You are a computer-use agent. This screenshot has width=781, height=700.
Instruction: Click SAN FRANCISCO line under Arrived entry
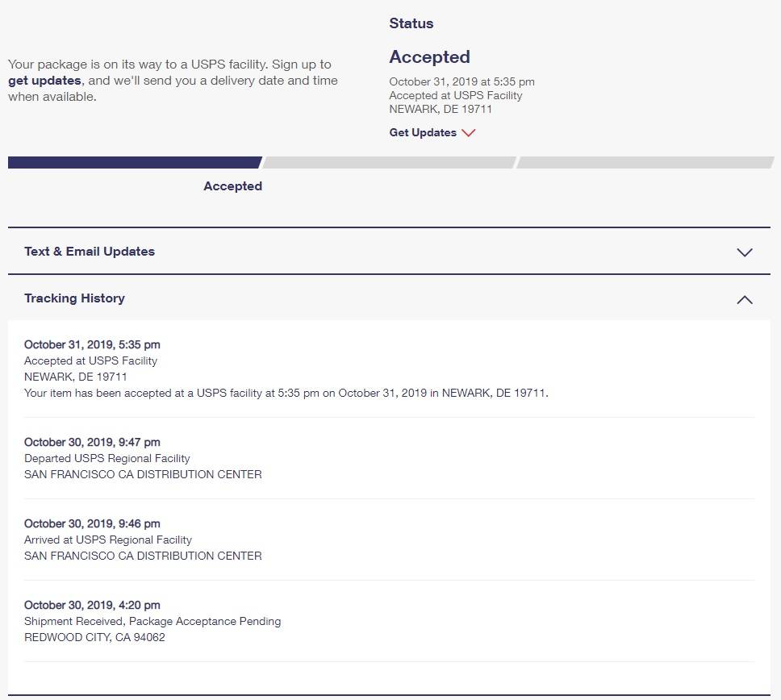point(143,556)
